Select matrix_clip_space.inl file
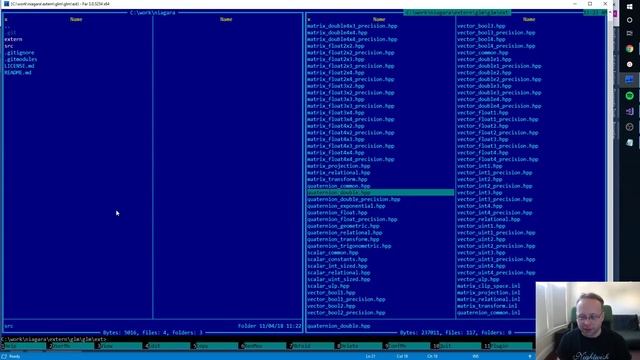The image size is (640, 360). coord(489,286)
